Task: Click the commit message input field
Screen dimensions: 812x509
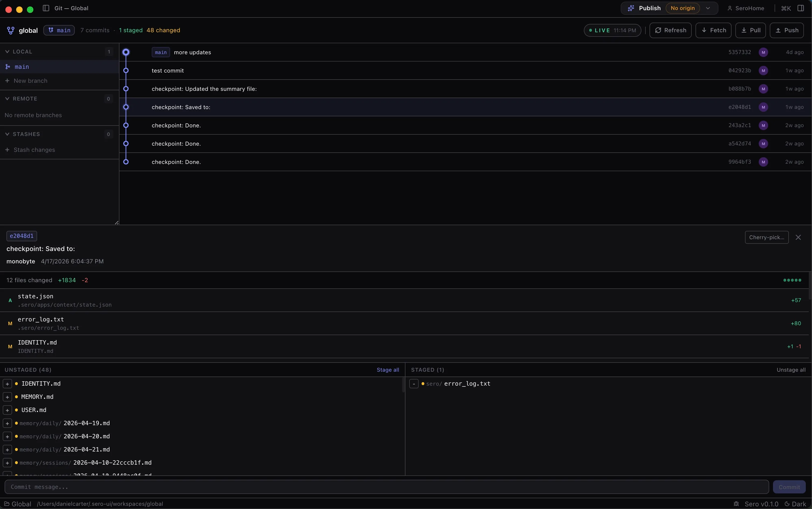Action: (x=386, y=487)
